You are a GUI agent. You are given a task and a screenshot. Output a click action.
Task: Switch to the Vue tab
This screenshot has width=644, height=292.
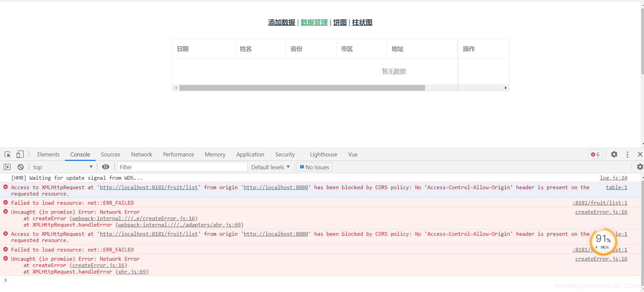(353, 154)
